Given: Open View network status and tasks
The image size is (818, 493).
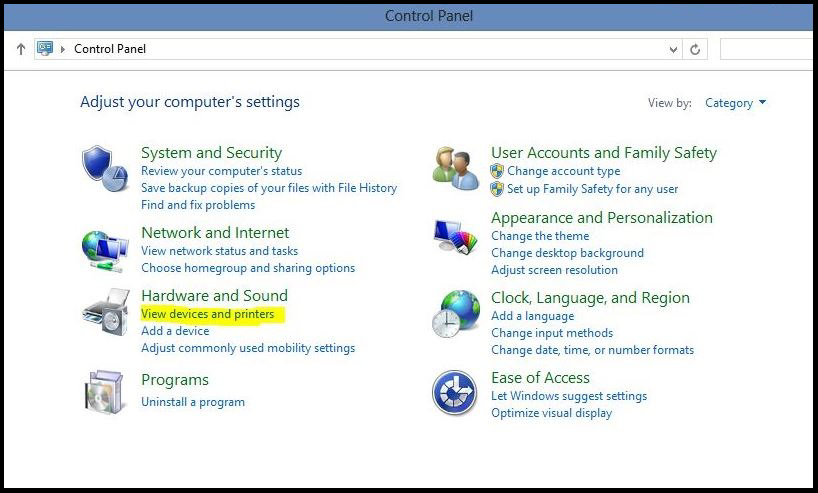Looking at the screenshot, I should 219,251.
